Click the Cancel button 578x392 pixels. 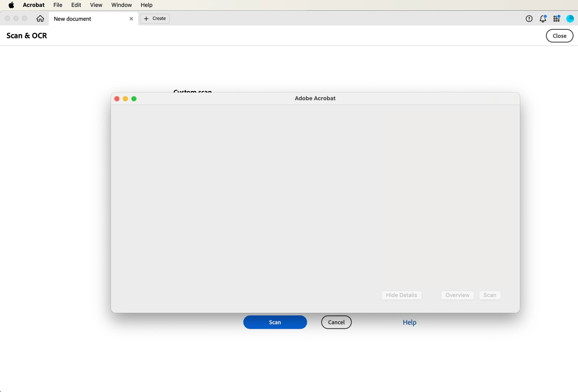(x=336, y=322)
